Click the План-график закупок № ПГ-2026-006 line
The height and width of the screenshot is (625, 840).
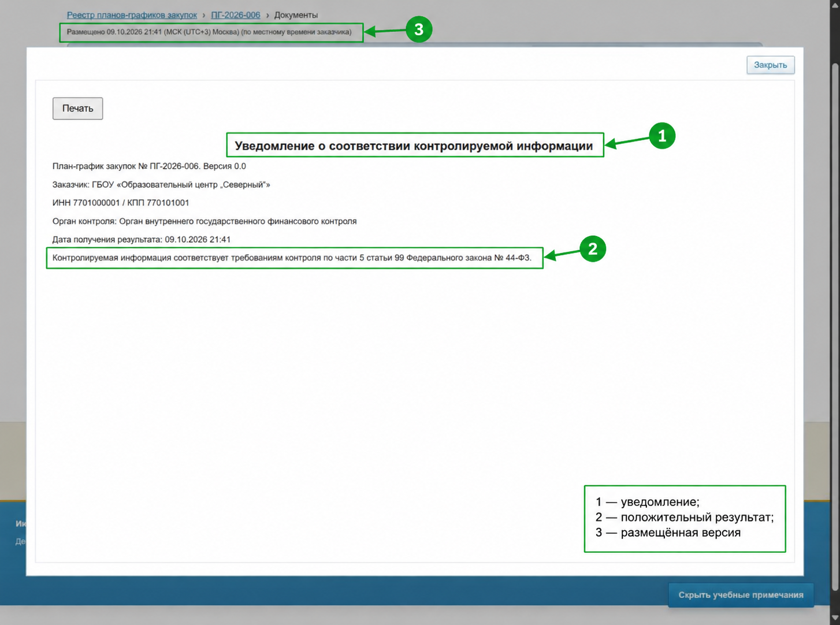click(149, 166)
